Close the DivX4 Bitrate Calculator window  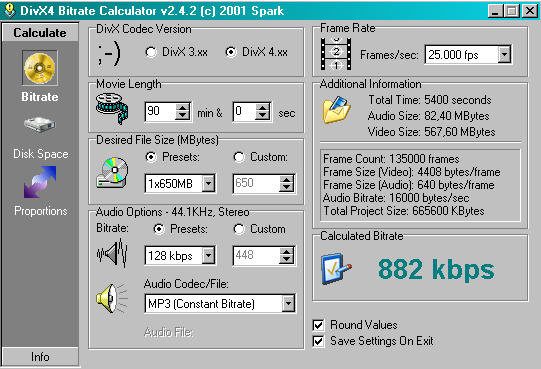click(x=530, y=11)
